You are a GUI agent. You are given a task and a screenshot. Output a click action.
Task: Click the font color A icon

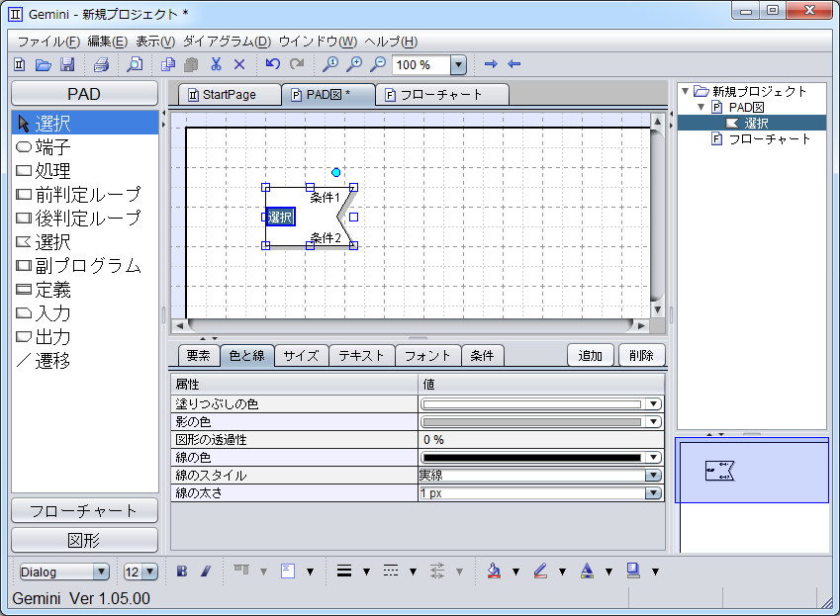click(x=587, y=572)
